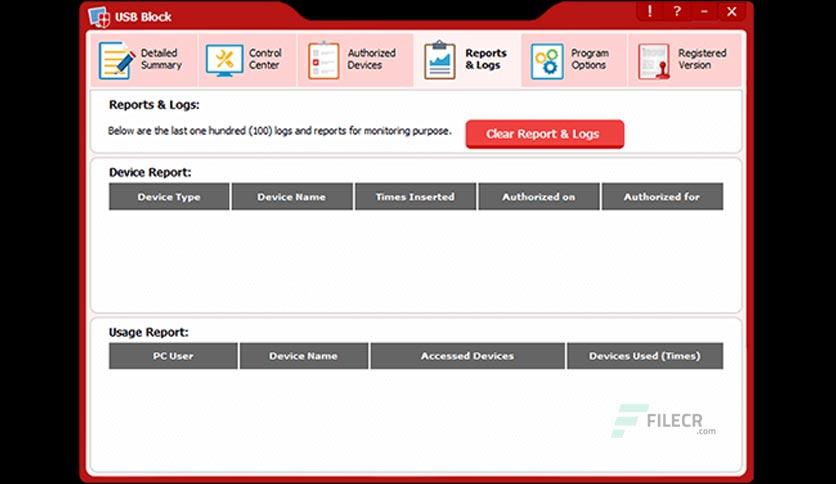Click the Usage Report: heading
The image size is (836, 484).
(x=149, y=333)
